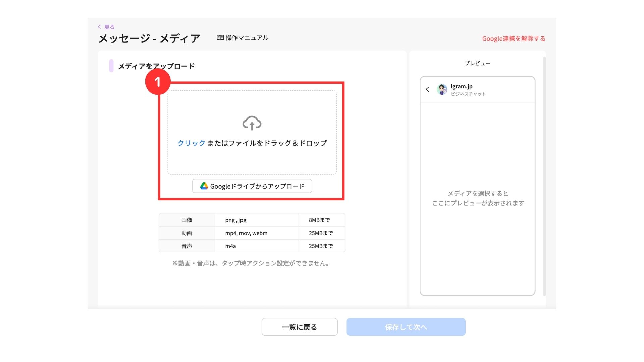Click the book icon beside 操作マニュアル
Screen dimensions: 644x362
tap(220, 38)
